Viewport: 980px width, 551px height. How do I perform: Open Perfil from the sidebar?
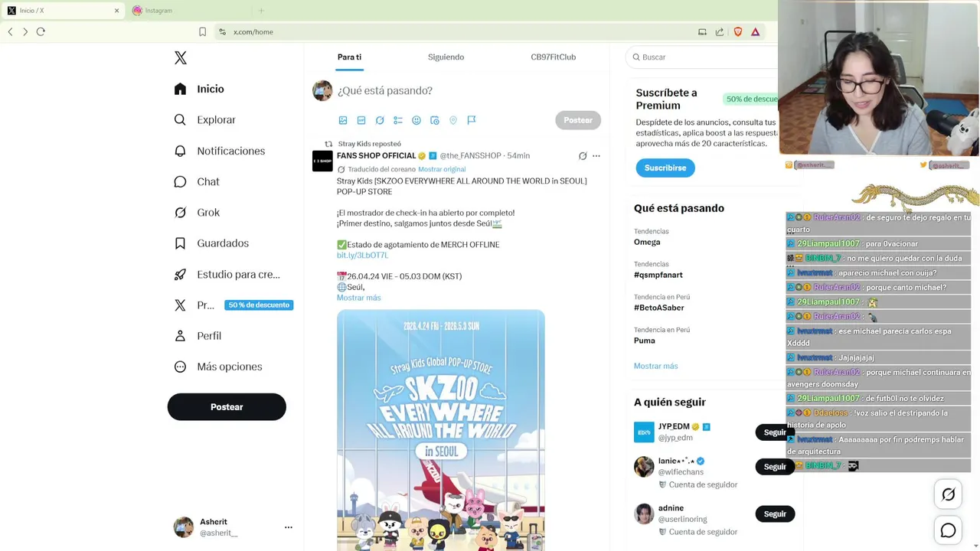pyautogui.click(x=198, y=336)
